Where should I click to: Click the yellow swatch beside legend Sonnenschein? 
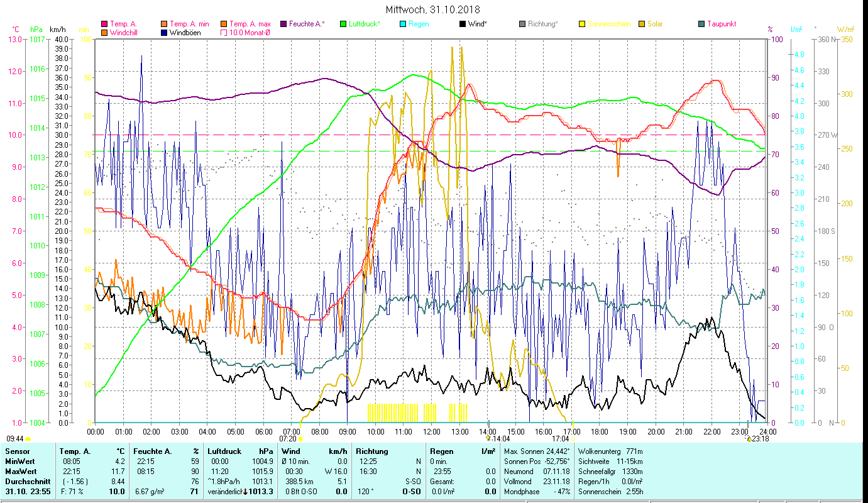[582, 24]
